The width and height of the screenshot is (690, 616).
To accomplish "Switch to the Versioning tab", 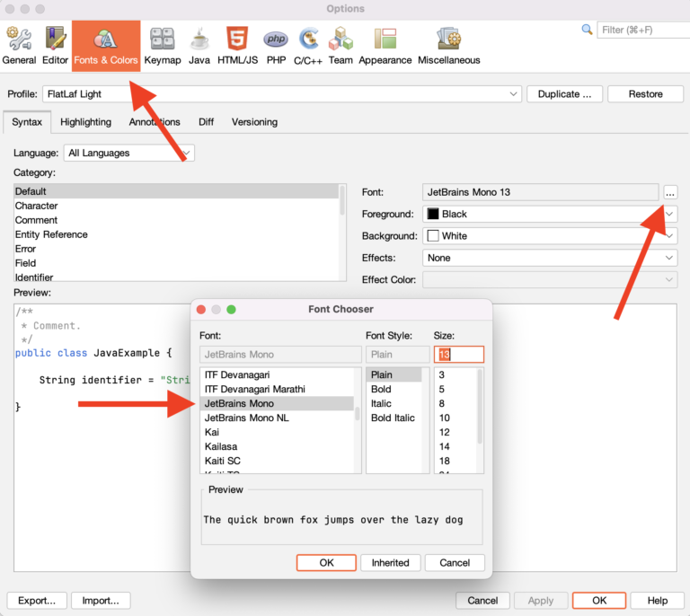I will [x=254, y=122].
